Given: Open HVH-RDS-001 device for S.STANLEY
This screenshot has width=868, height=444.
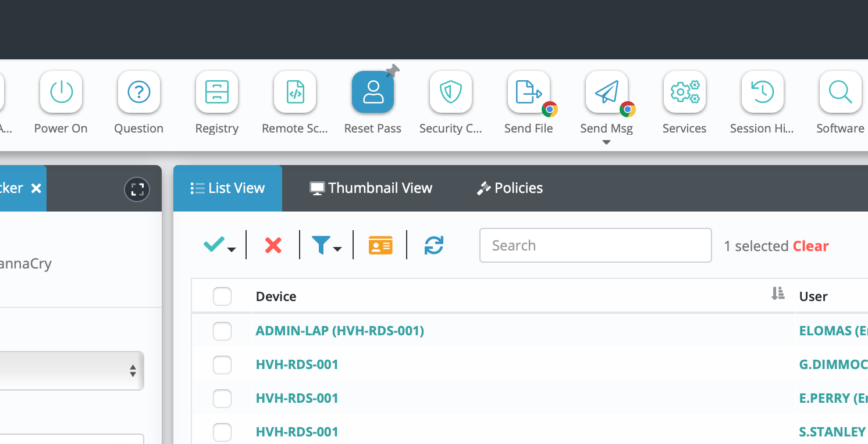Looking at the screenshot, I should [x=297, y=432].
